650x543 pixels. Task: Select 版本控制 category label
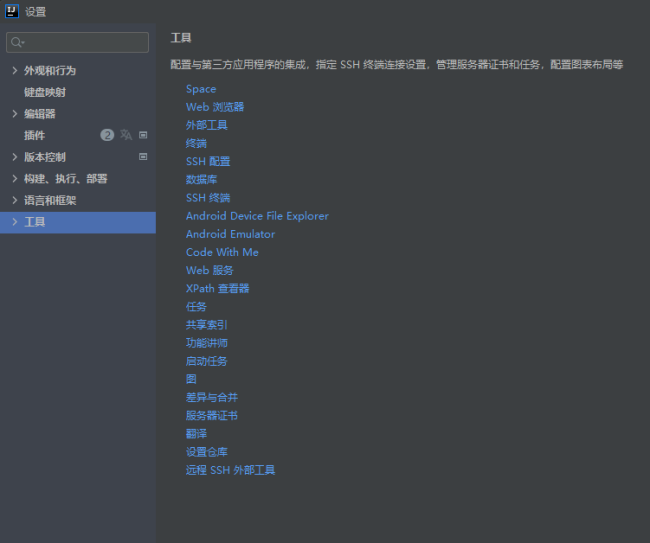(x=45, y=157)
